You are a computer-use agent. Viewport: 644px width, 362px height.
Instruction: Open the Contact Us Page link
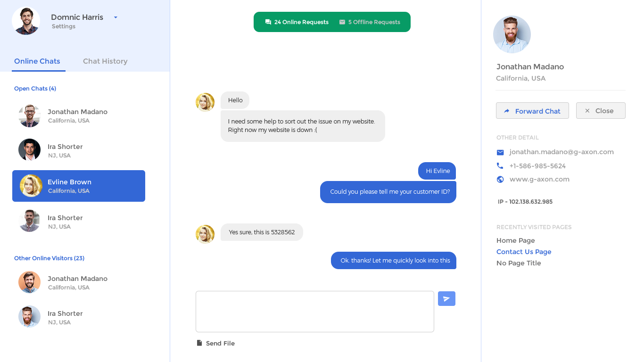click(523, 252)
